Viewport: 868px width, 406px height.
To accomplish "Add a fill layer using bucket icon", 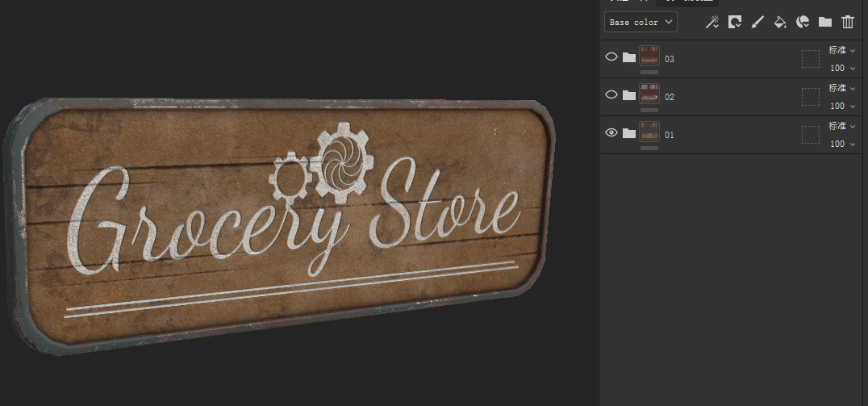I will [x=780, y=23].
